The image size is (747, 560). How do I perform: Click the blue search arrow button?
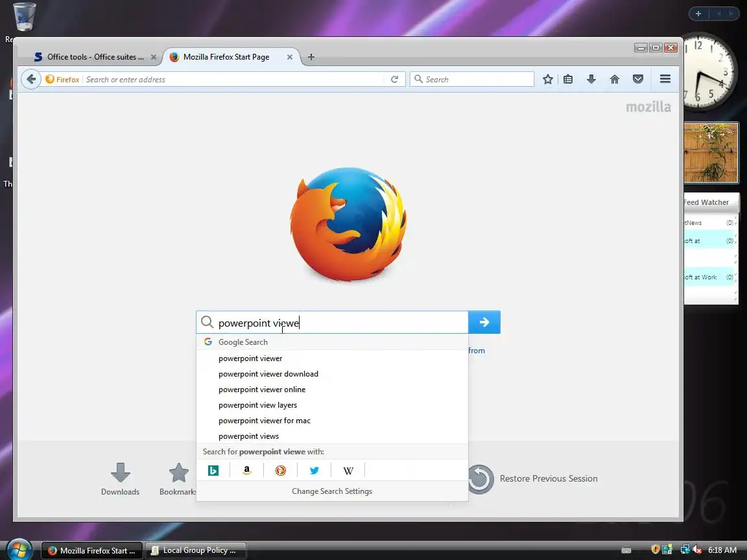coord(484,322)
